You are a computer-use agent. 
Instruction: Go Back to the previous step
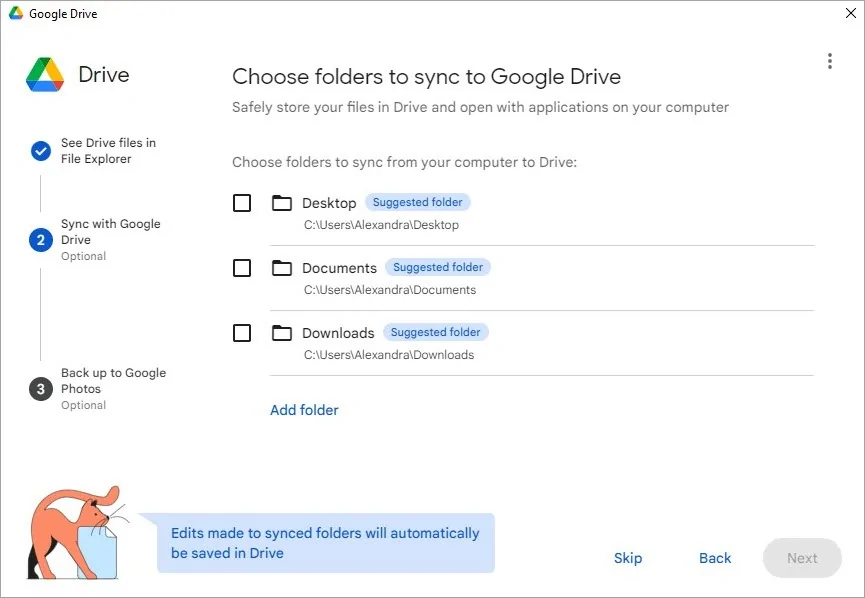pyautogui.click(x=715, y=558)
